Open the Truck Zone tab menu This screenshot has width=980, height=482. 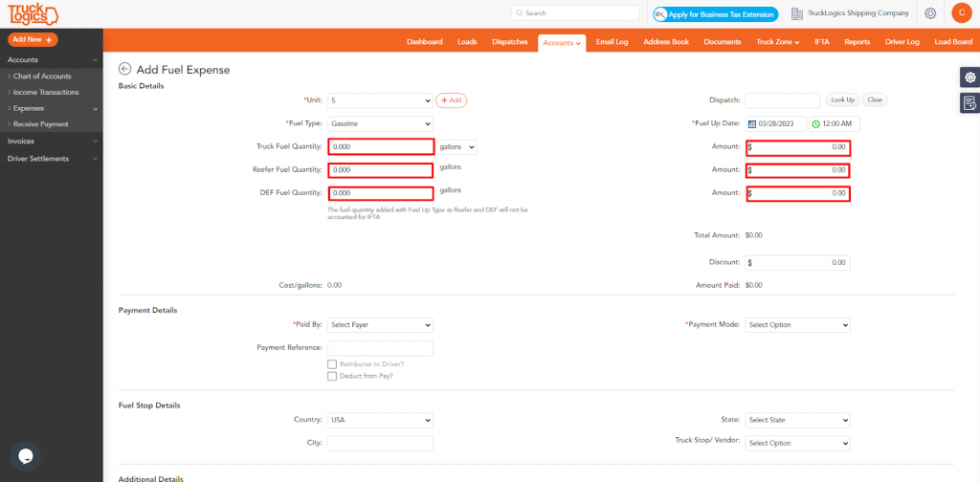point(778,42)
